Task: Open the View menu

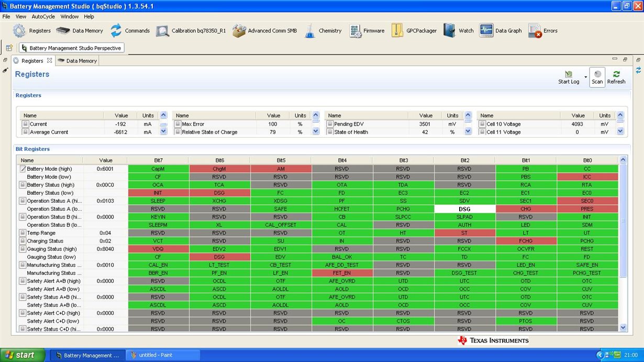Action: 21,17
